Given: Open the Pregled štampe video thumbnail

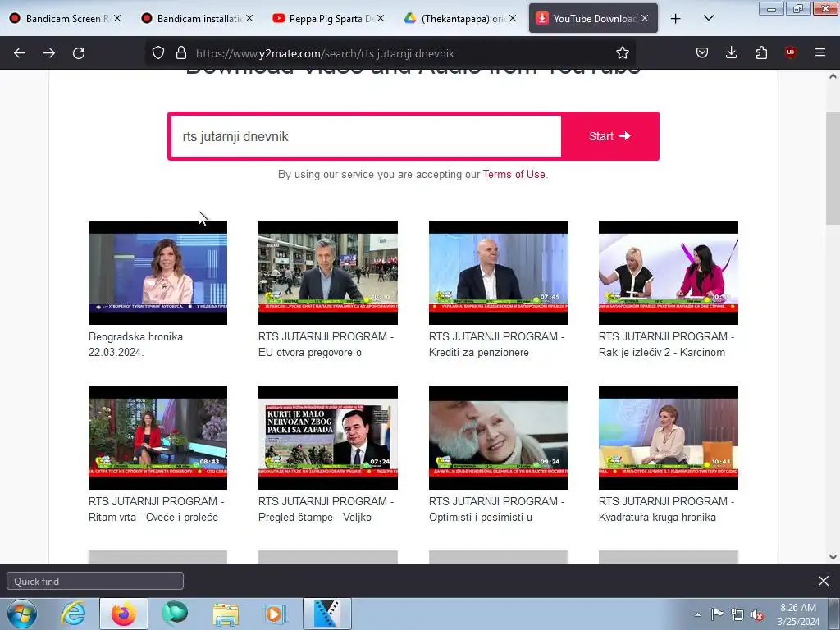Looking at the screenshot, I should pyautogui.click(x=328, y=438).
